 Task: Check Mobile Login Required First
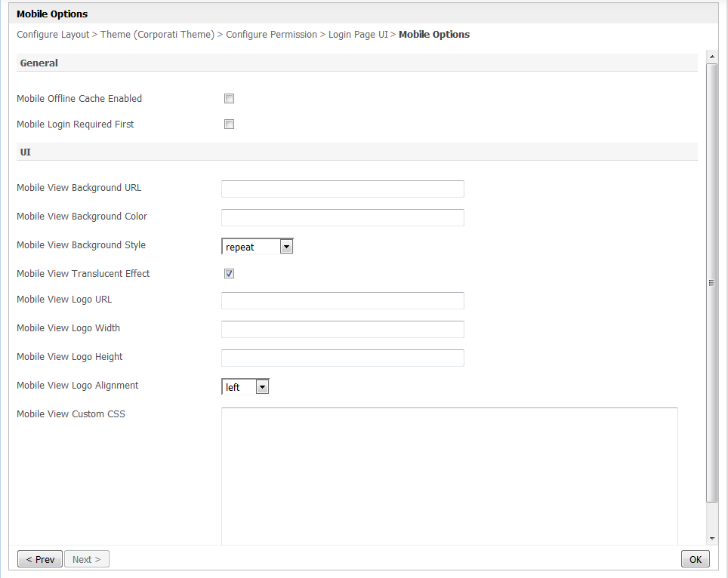coord(229,125)
